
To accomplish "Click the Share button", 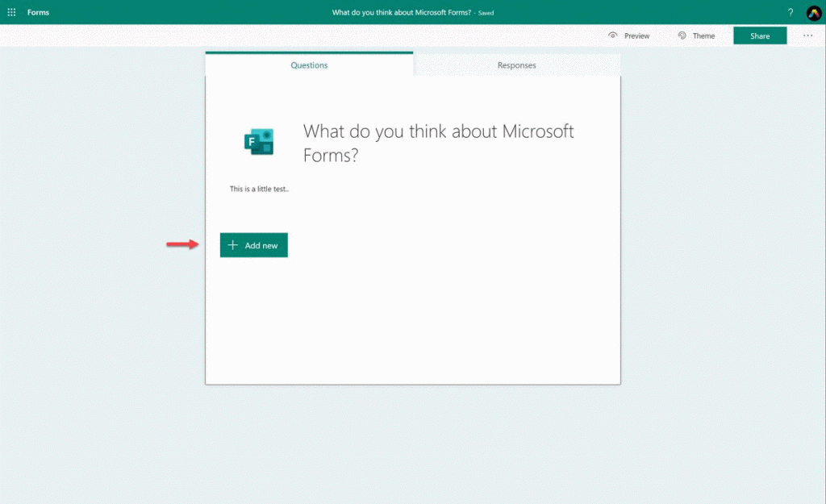I will point(760,35).
